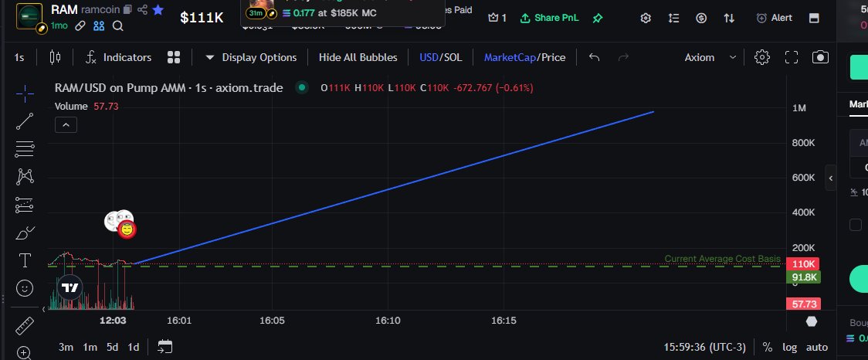Select the blue trend line on chart
868x360 pixels.
(394, 188)
